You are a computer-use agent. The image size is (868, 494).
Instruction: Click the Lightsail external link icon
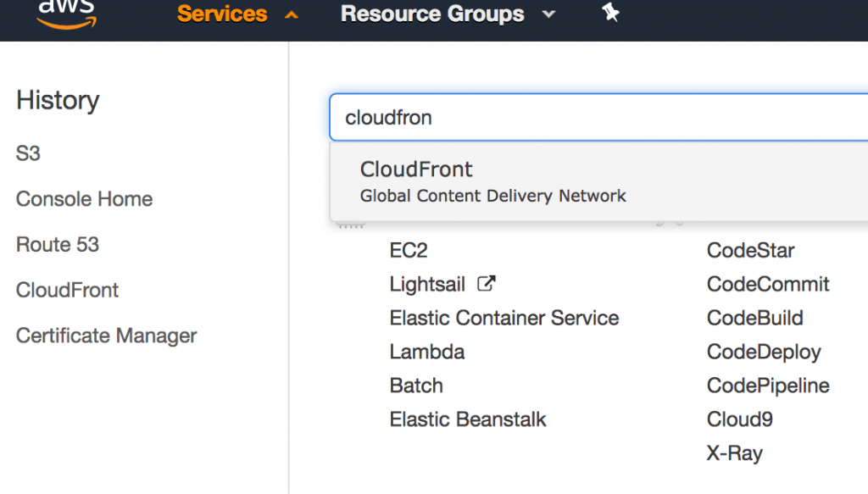point(486,284)
